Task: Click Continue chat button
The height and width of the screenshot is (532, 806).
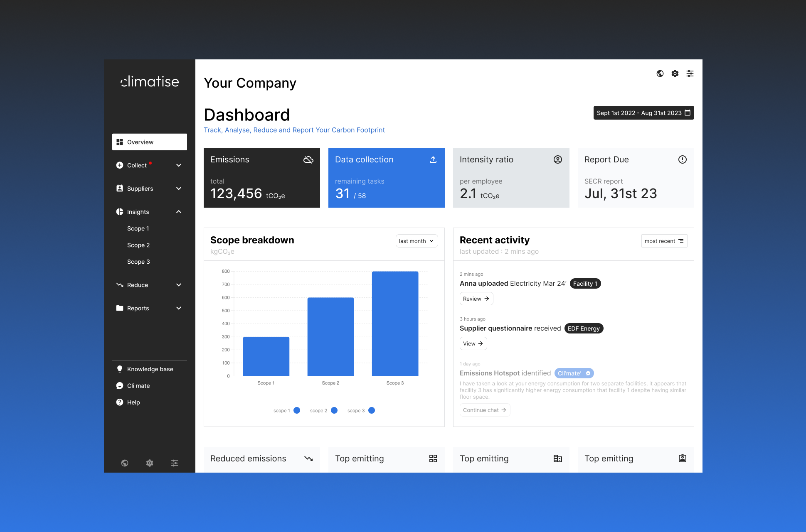Action: pyautogui.click(x=484, y=410)
